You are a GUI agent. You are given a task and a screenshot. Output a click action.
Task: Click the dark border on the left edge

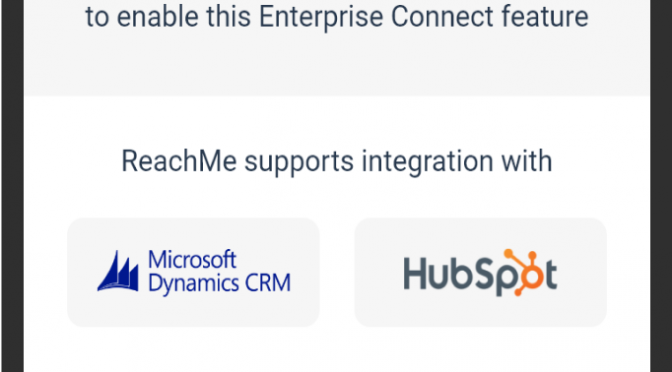[x=12, y=186]
